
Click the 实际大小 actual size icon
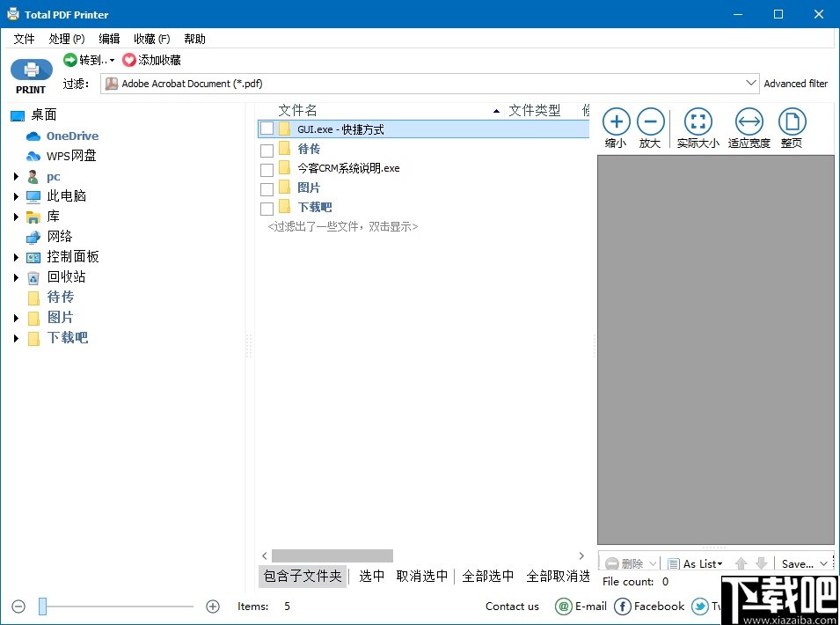pyautogui.click(x=698, y=122)
